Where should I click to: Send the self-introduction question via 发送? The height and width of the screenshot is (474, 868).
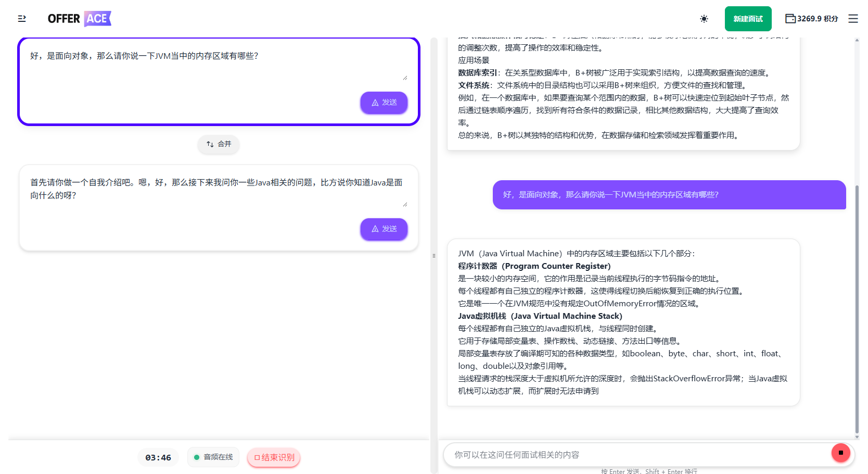(x=384, y=229)
